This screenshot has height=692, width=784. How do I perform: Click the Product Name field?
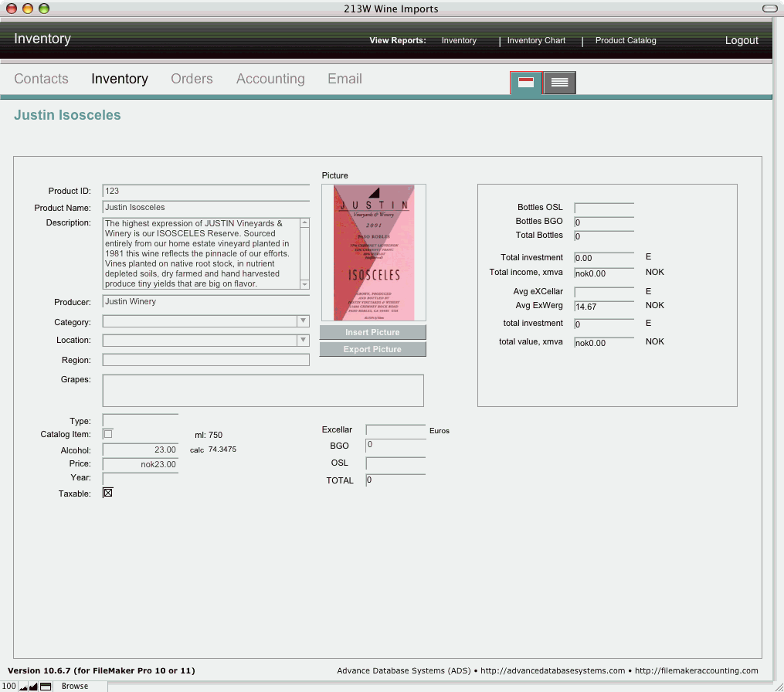pyautogui.click(x=206, y=208)
